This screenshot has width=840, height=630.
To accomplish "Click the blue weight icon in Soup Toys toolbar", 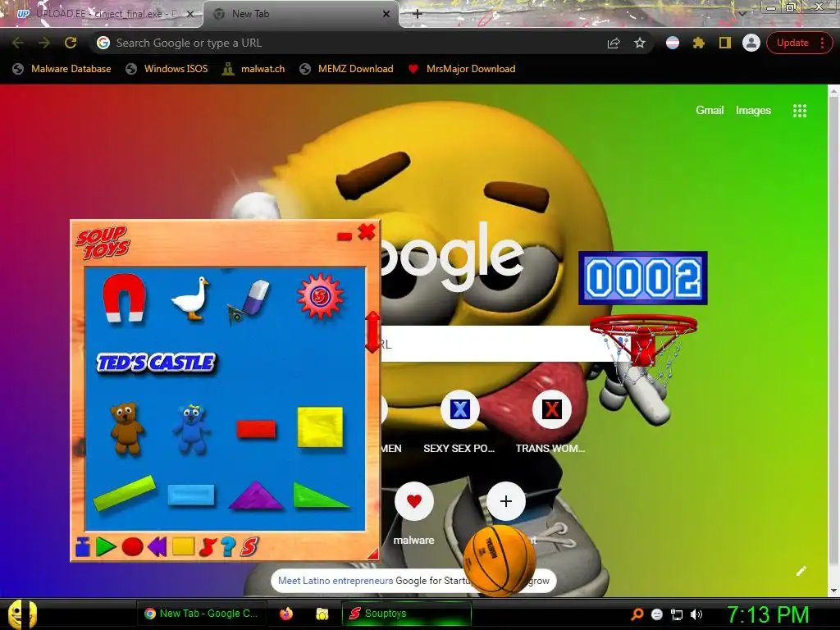I will [x=83, y=546].
